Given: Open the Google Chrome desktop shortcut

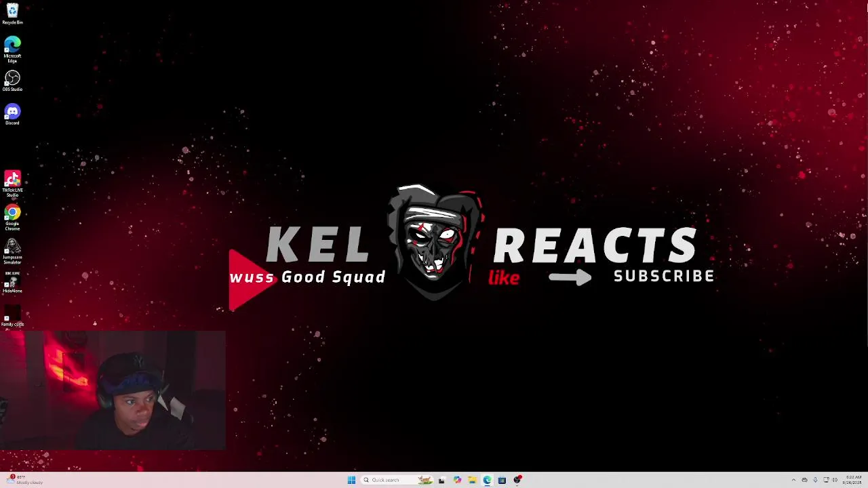Looking at the screenshot, I should coord(12,218).
